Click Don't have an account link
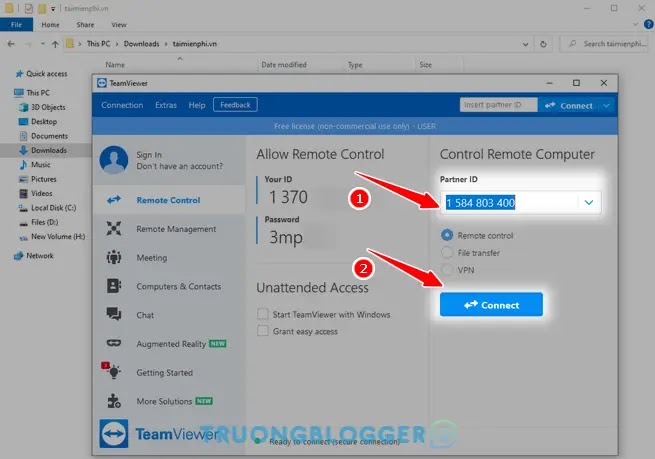The height and width of the screenshot is (459, 655). (x=180, y=166)
